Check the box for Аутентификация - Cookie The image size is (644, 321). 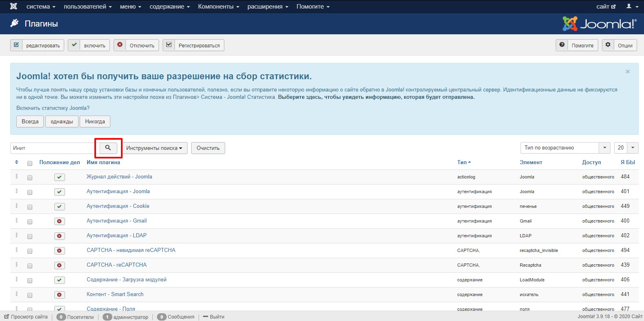(x=30, y=207)
